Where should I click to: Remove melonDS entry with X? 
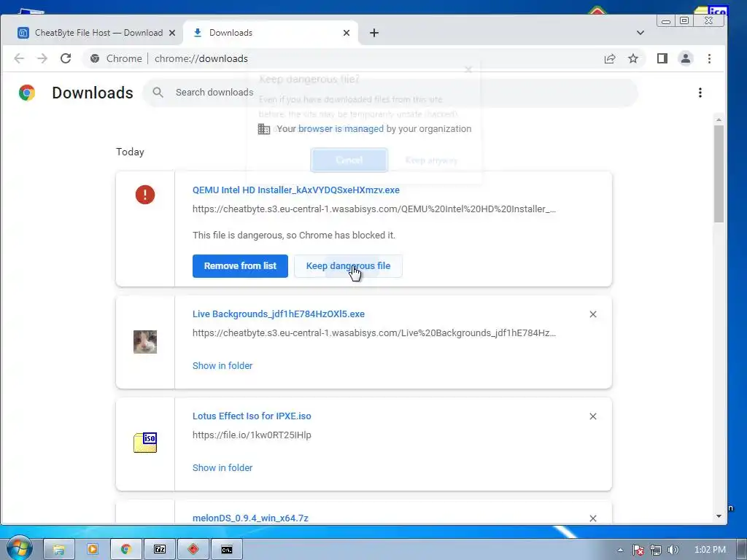[593, 518]
